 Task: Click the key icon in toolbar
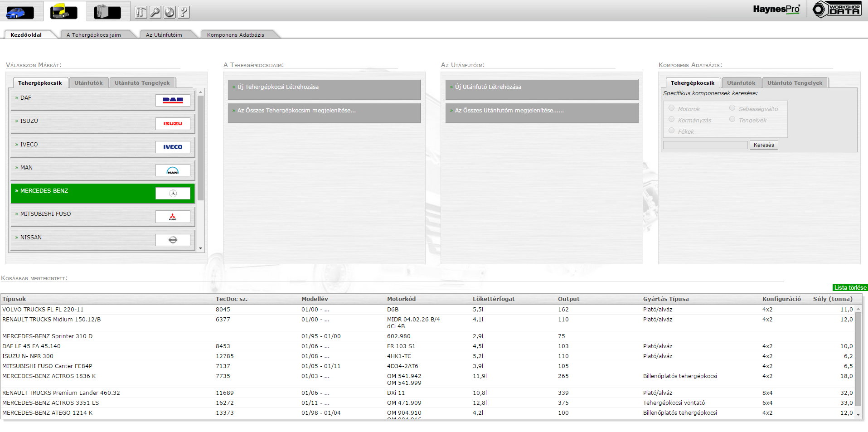click(x=155, y=12)
